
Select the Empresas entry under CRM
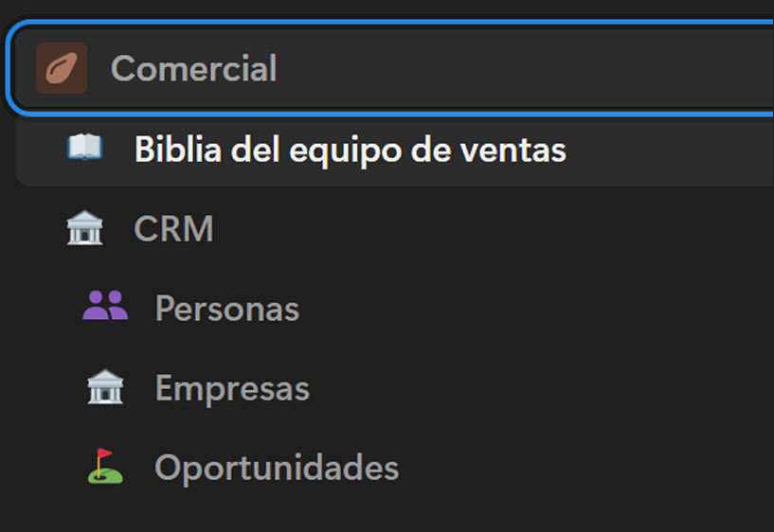pos(232,388)
